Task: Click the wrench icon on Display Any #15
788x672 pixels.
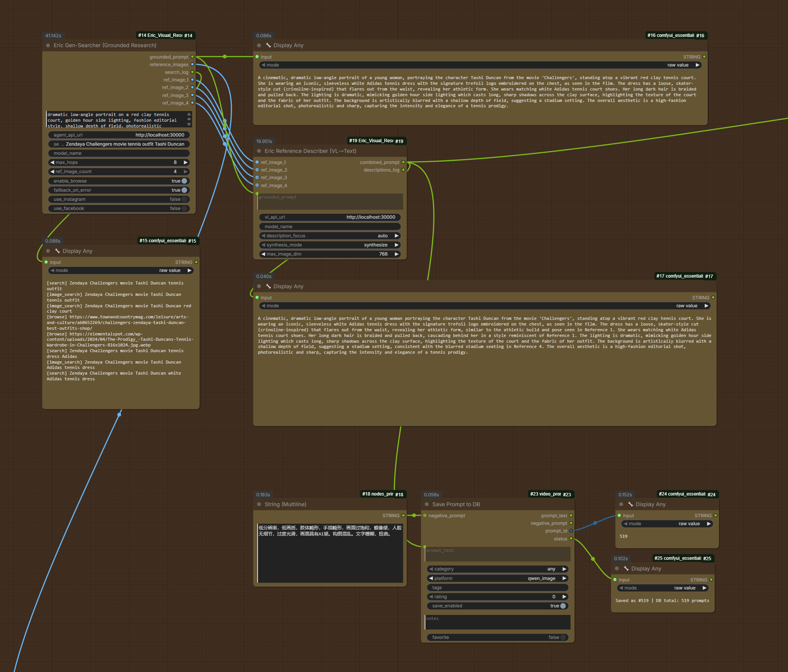Action: [57, 251]
